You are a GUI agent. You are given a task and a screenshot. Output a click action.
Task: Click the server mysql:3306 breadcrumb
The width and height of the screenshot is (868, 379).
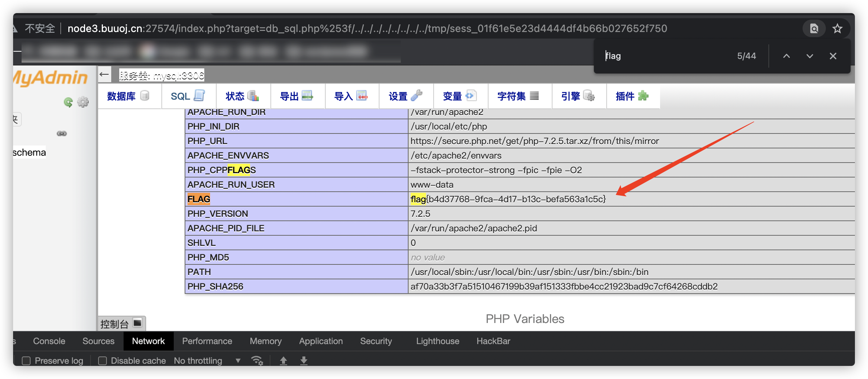(162, 75)
